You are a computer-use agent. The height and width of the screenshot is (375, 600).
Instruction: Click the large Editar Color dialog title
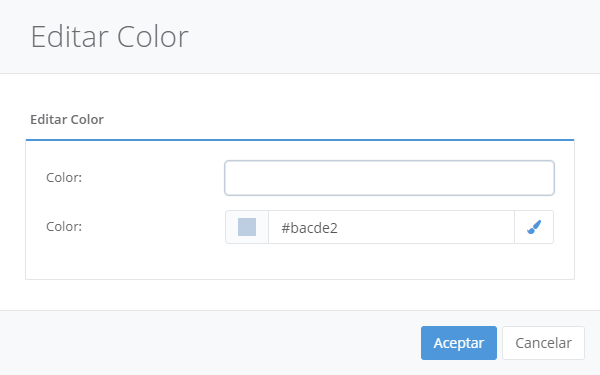pos(109,37)
